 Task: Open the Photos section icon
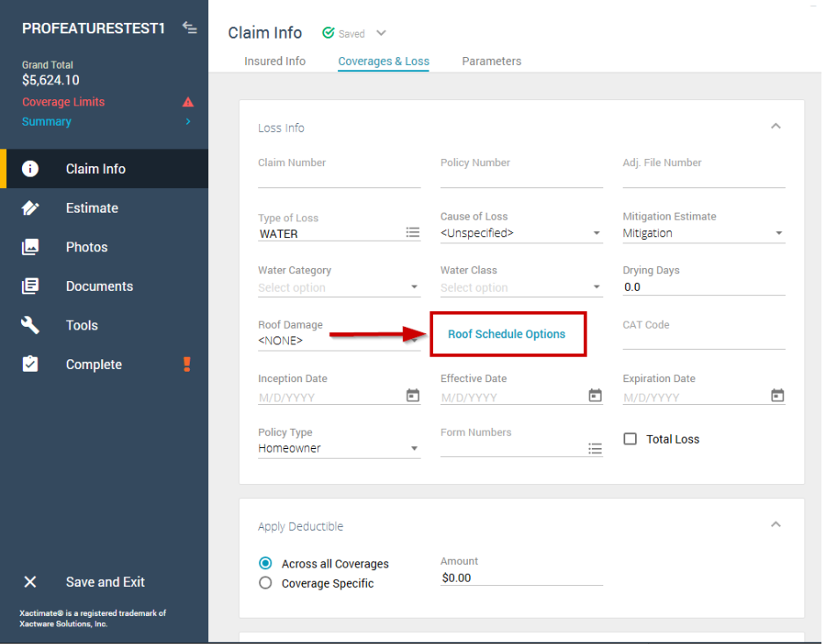pyautogui.click(x=30, y=247)
